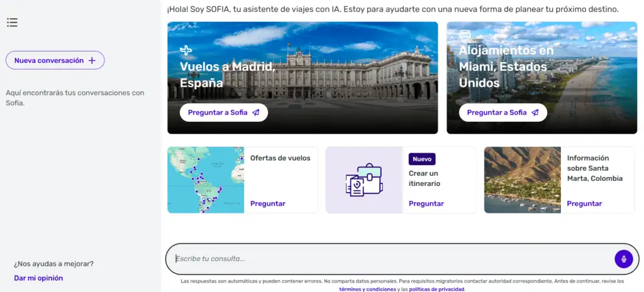Screen dimensions: 644x292
Task: Click Preguntar under Crear un itinerario
Action: pos(426,203)
